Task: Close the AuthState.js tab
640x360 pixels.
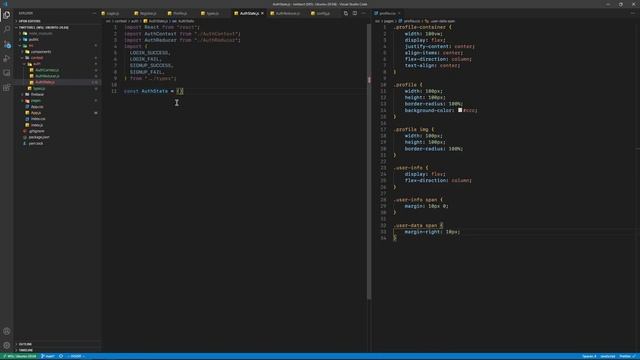Action: pos(262,13)
